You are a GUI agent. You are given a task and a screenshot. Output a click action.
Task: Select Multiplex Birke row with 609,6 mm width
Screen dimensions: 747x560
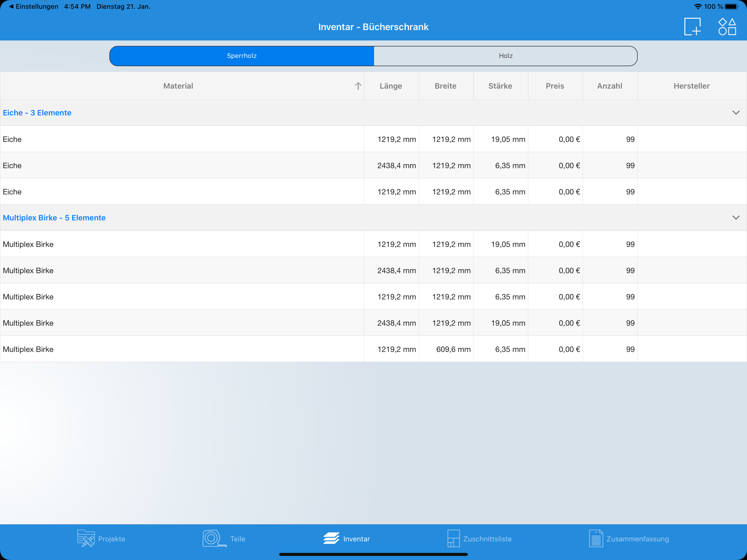click(182, 349)
